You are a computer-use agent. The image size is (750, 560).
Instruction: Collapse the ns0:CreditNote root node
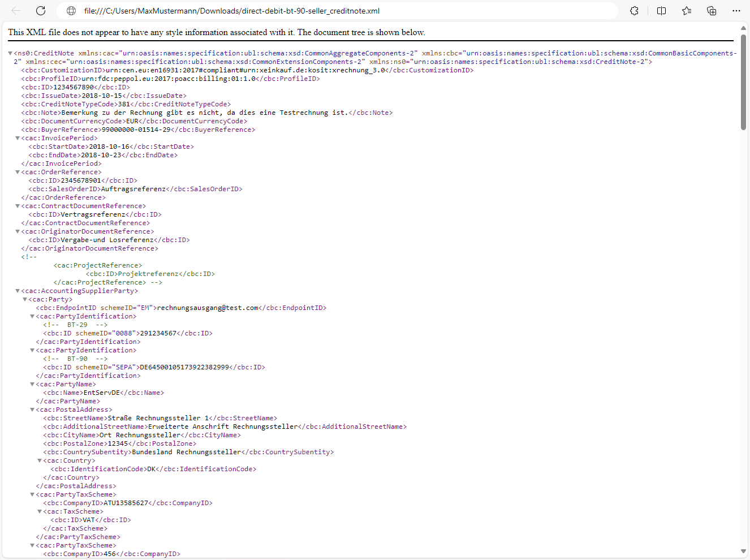pyautogui.click(x=10, y=53)
